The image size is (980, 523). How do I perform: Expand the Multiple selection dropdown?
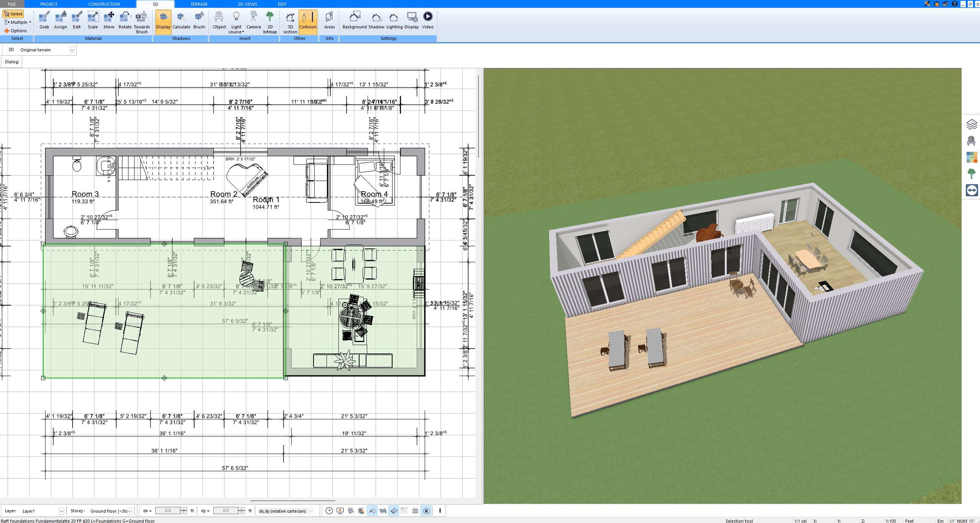click(x=17, y=22)
